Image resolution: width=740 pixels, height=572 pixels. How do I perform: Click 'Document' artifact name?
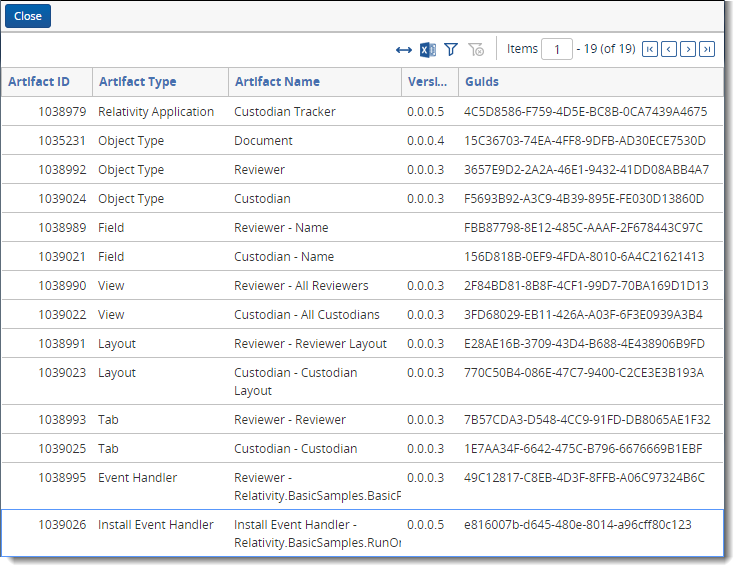click(x=263, y=141)
